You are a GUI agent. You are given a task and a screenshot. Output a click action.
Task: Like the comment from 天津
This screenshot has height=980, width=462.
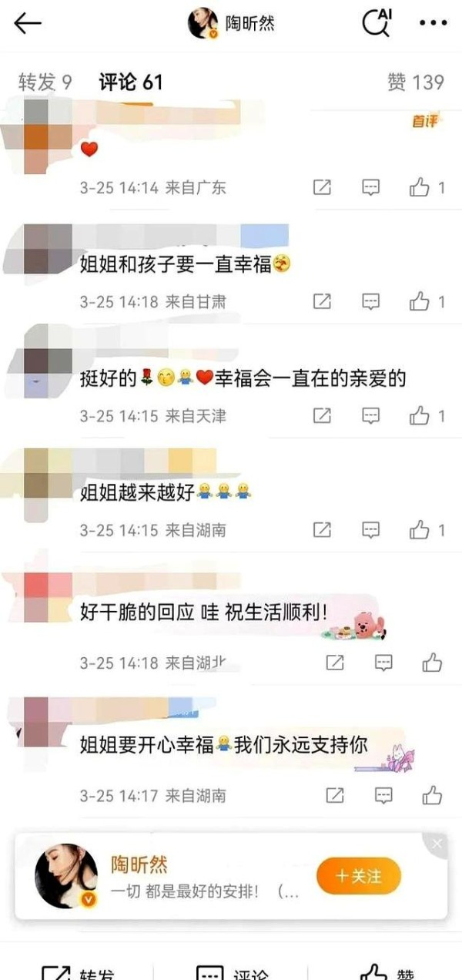pos(427,416)
